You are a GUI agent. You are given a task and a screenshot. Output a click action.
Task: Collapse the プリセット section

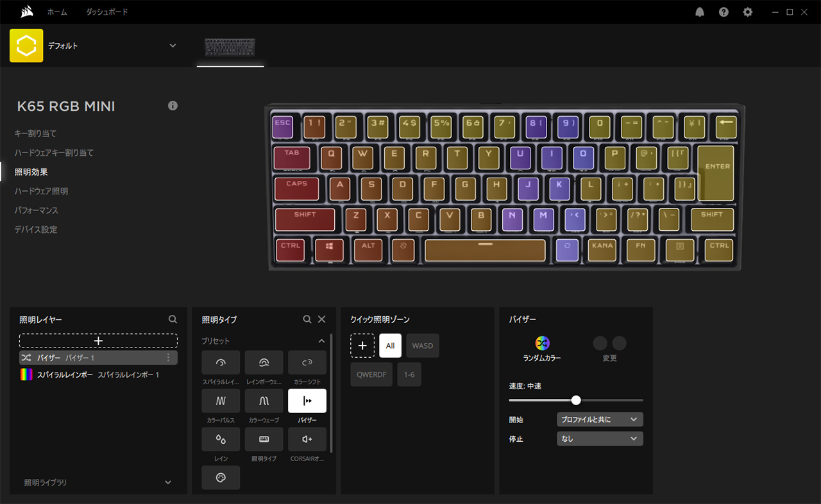[322, 341]
